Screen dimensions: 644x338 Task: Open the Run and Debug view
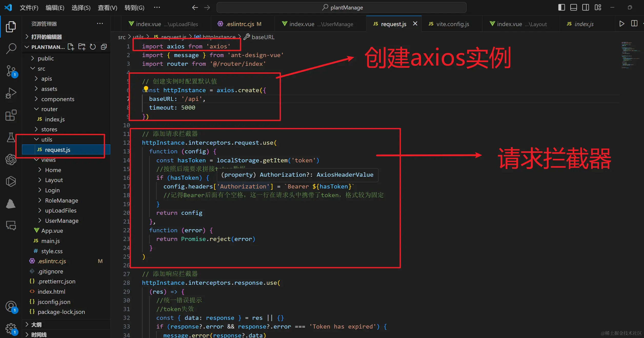click(11, 93)
